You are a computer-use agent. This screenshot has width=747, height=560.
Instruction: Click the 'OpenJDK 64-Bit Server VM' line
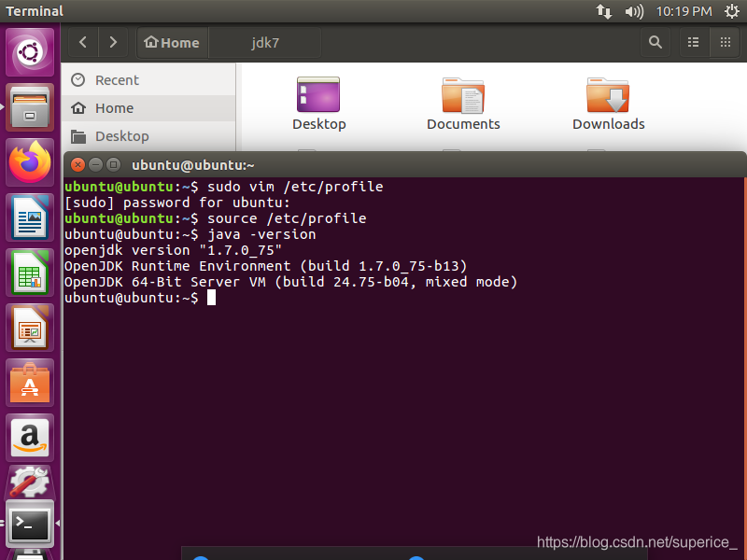[290, 282]
